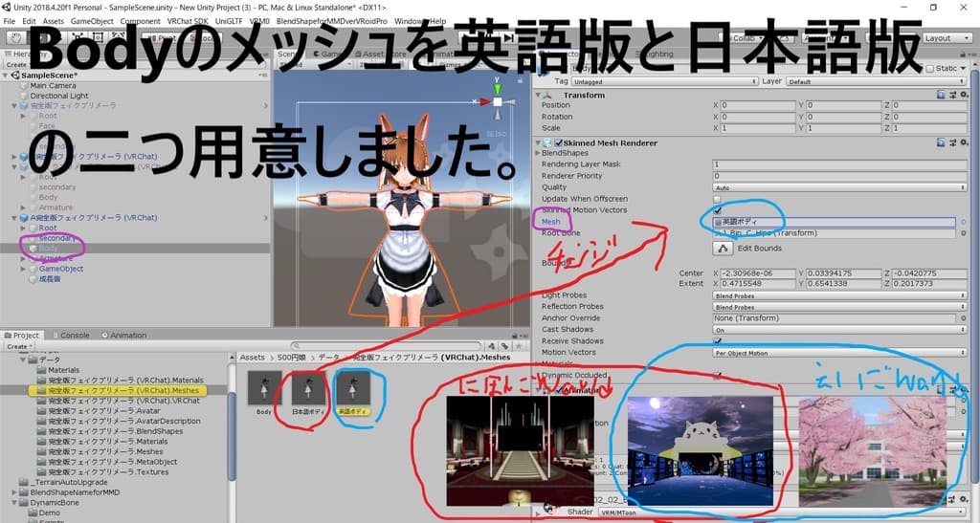Open the Transform component help icon
The height and width of the screenshot is (523, 980).
[942, 96]
